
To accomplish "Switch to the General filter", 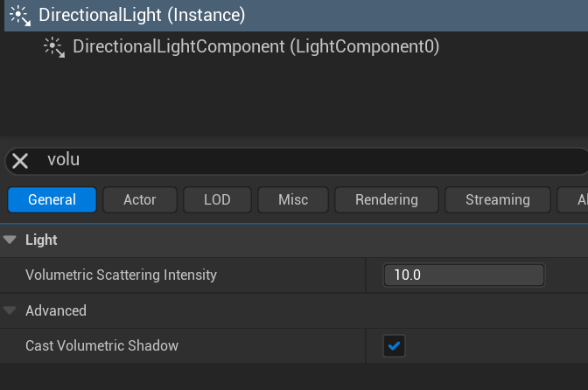I will click(52, 199).
